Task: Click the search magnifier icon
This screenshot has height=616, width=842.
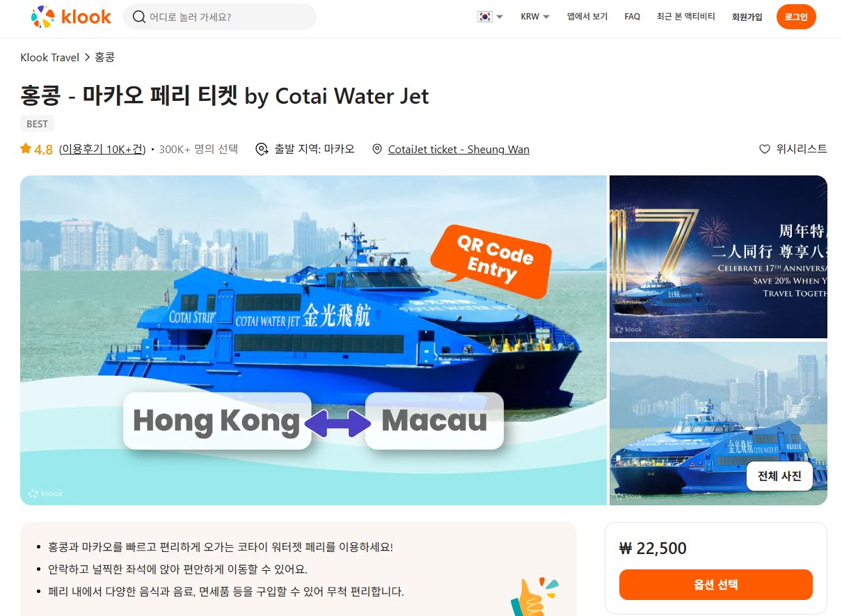Action: [x=139, y=17]
